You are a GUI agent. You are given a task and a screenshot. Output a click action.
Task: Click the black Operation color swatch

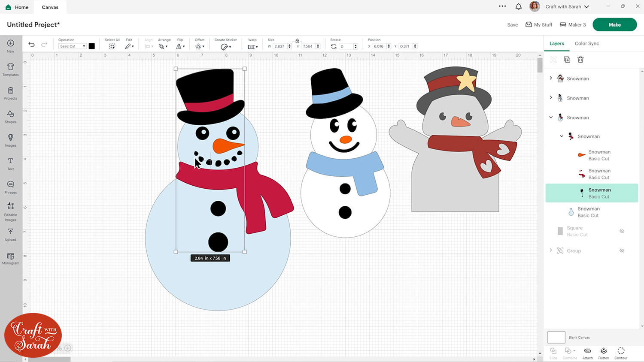click(91, 46)
